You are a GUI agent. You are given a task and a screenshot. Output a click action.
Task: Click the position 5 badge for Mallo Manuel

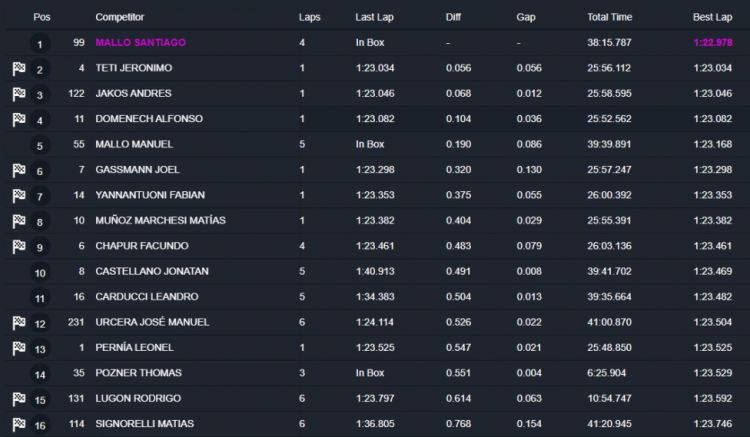coord(40,145)
